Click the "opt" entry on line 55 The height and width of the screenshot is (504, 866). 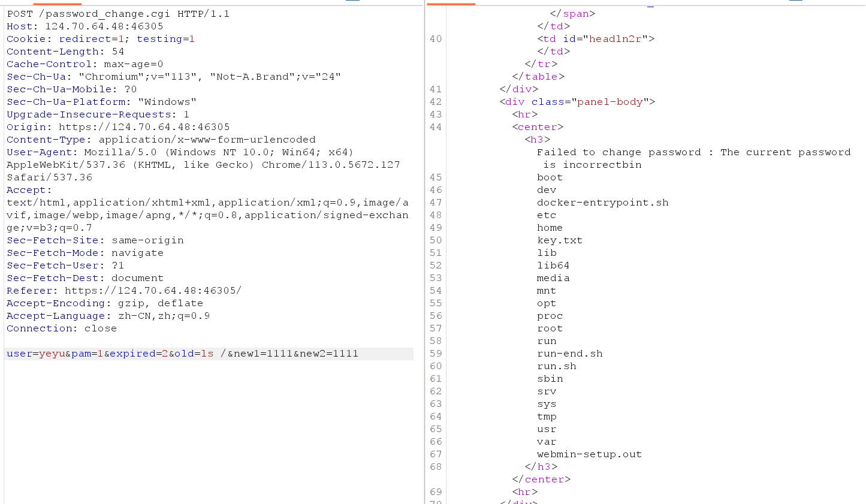pos(547,303)
